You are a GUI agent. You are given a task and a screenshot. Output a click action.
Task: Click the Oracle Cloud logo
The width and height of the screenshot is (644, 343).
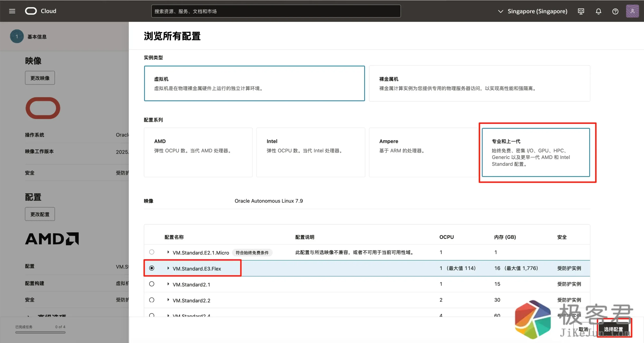click(x=41, y=11)
